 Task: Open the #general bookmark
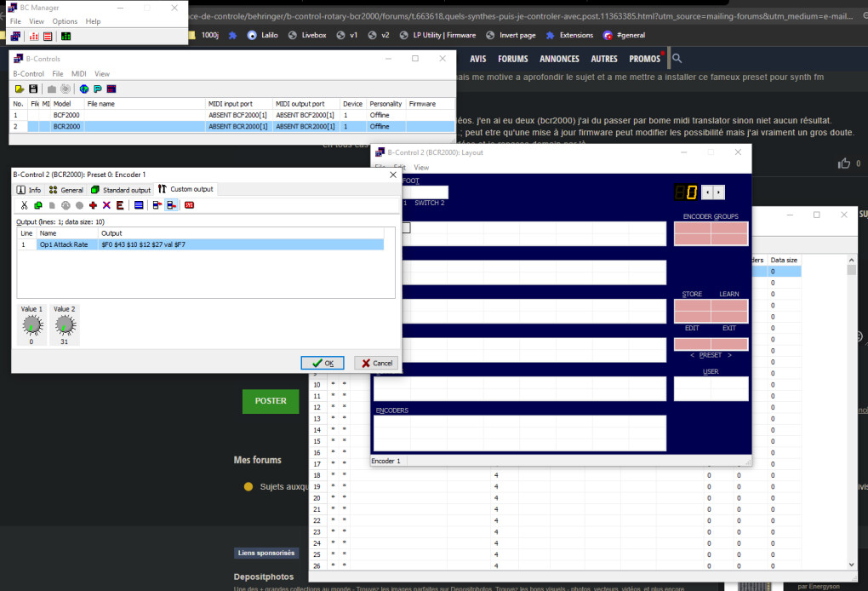click(624, 35)
